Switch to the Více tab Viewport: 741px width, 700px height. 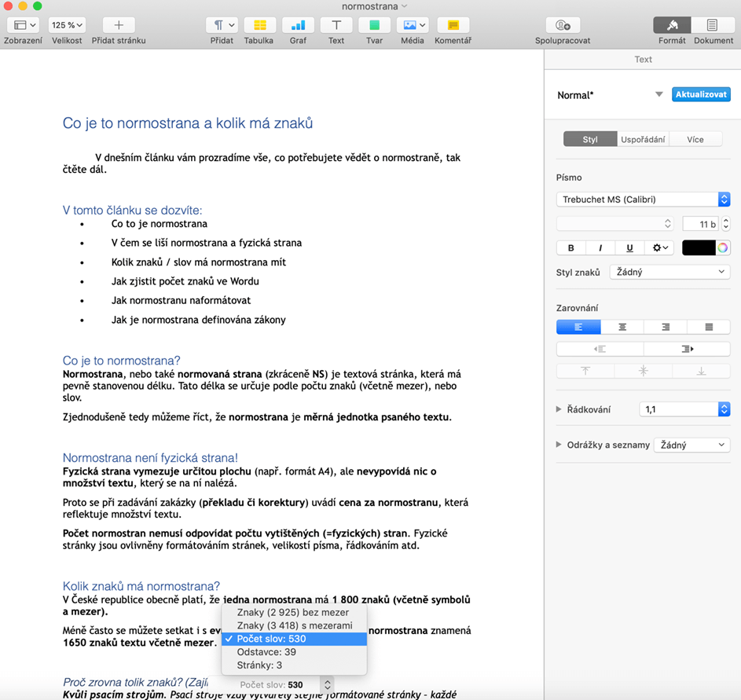coord(695,139)
